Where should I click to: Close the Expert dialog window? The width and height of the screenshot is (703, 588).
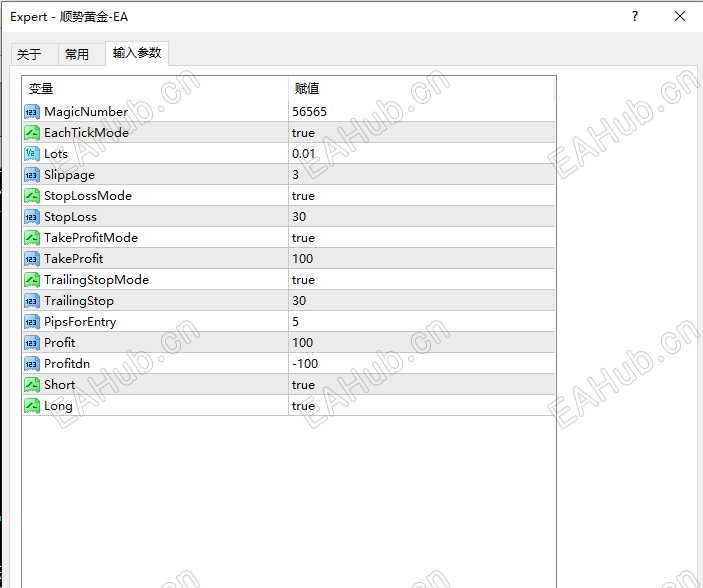pos(680,17)
